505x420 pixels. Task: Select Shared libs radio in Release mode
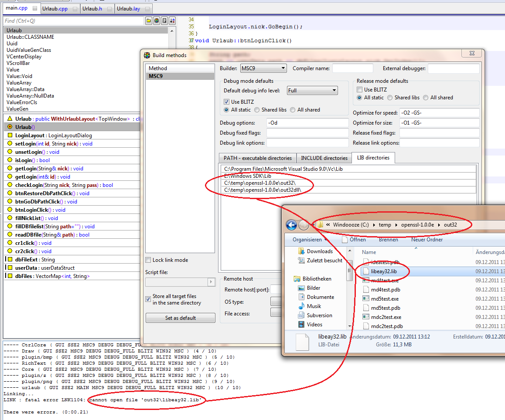(x=390, y=98)
